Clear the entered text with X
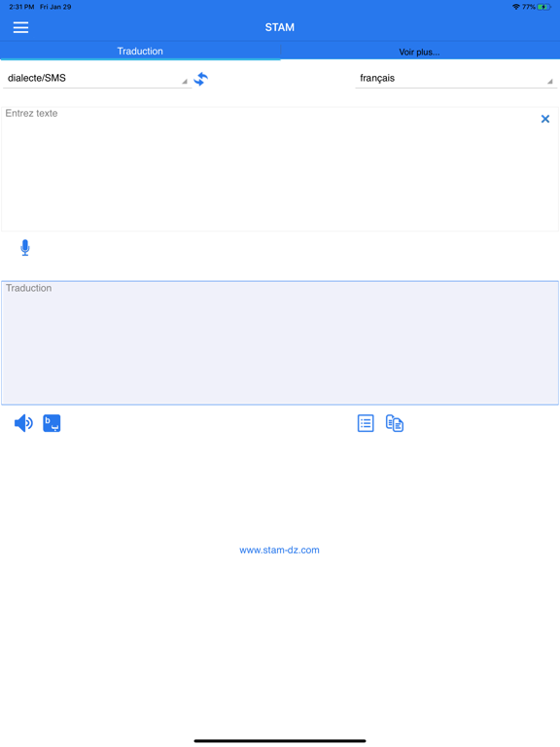This screenshot has height=747, width=560. [x=545, y=119]
